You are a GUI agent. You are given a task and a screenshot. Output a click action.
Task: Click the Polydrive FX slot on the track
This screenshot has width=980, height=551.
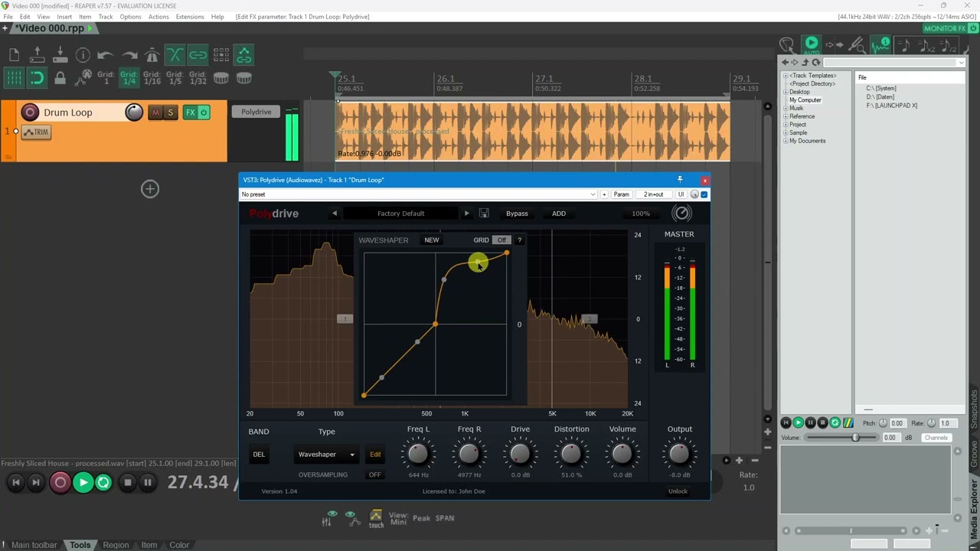click(256, 112)
